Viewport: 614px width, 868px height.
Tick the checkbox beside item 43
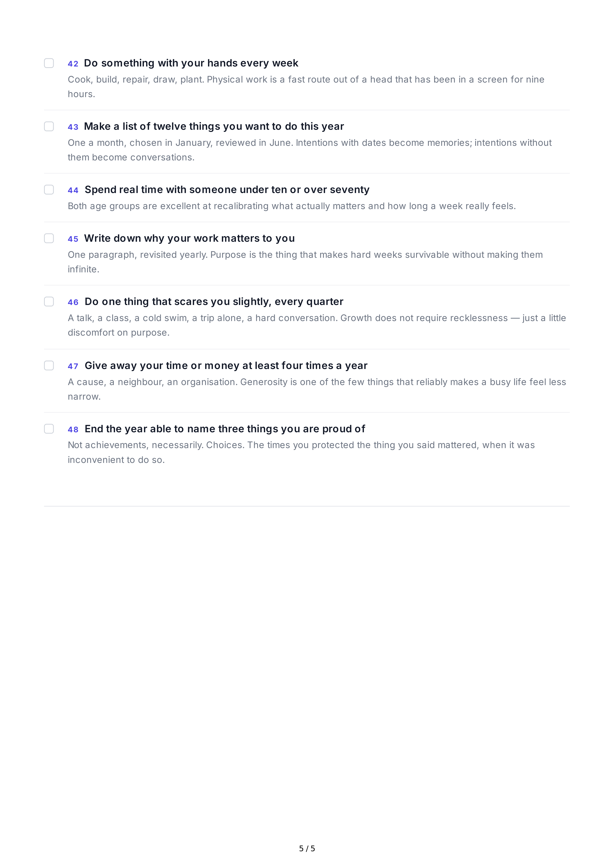point(49,126)
